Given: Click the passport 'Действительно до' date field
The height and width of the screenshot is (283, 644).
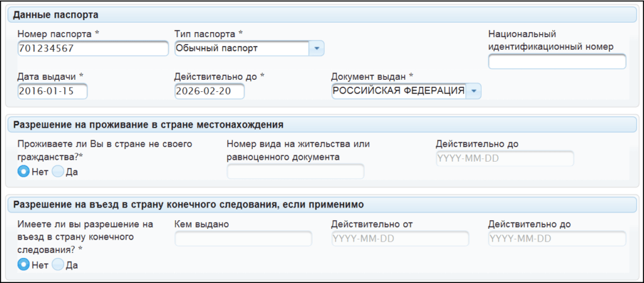Looking at the screenshot, I should point(209,92).
